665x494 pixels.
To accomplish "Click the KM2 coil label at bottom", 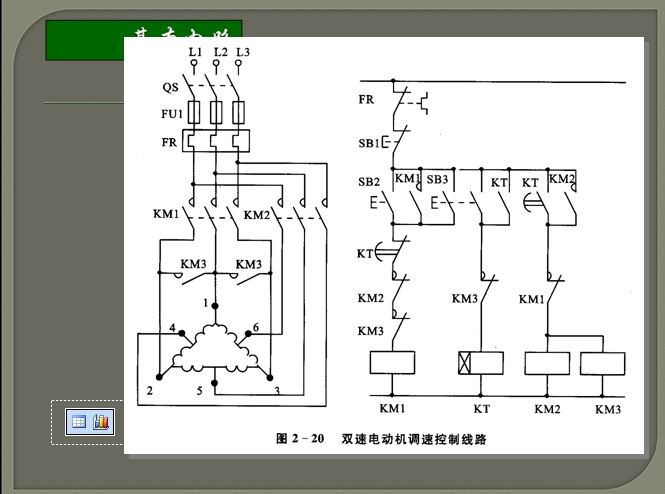I will [x=547, y=409].
